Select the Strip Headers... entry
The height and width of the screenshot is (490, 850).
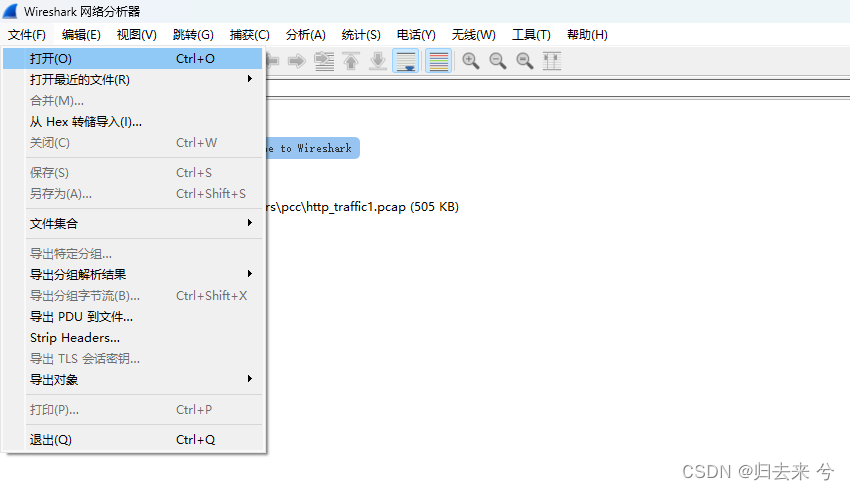coord(133,338)
